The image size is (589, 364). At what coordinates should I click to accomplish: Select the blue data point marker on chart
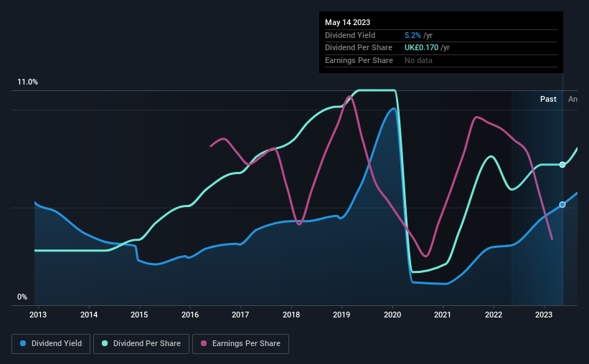coord(562,204)
